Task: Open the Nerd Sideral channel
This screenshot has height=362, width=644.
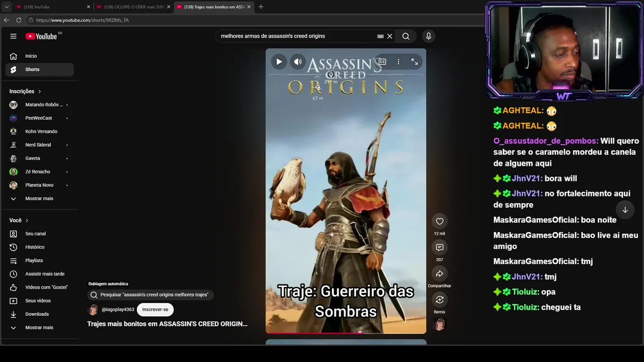Action: [x=39, y=145]
